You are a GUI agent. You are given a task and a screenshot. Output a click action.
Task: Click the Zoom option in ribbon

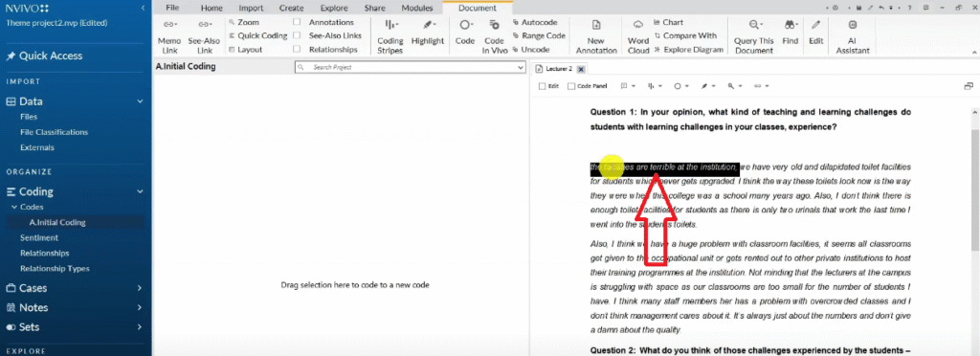pyautogui.click(x=244, y=22)
